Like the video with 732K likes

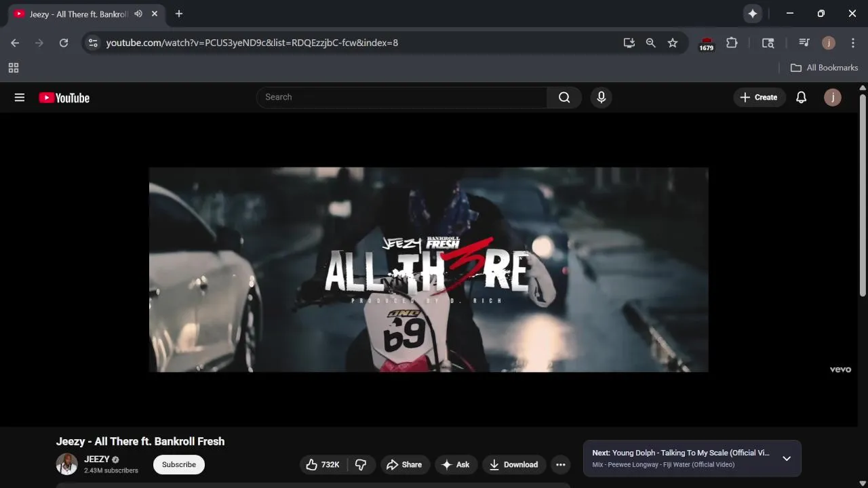[x=323, y=464]
